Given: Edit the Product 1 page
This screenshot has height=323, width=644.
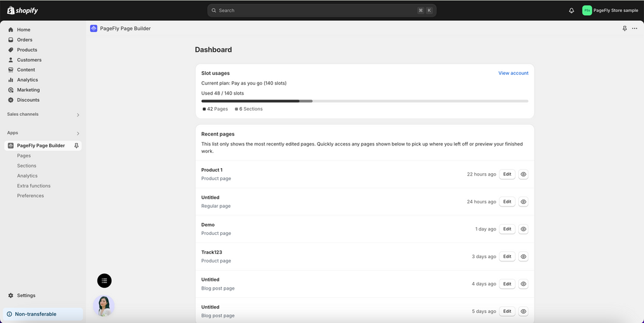Looking at the screenshot, I should 508,174.
